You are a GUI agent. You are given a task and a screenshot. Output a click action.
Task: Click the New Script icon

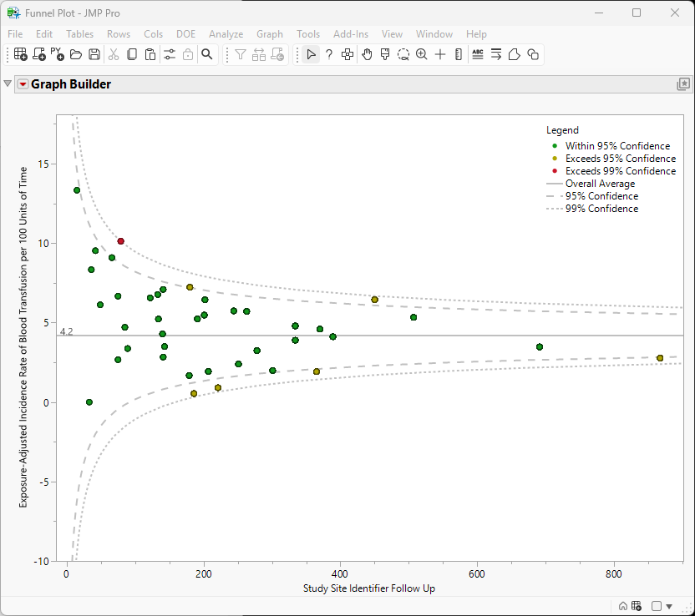39,54
